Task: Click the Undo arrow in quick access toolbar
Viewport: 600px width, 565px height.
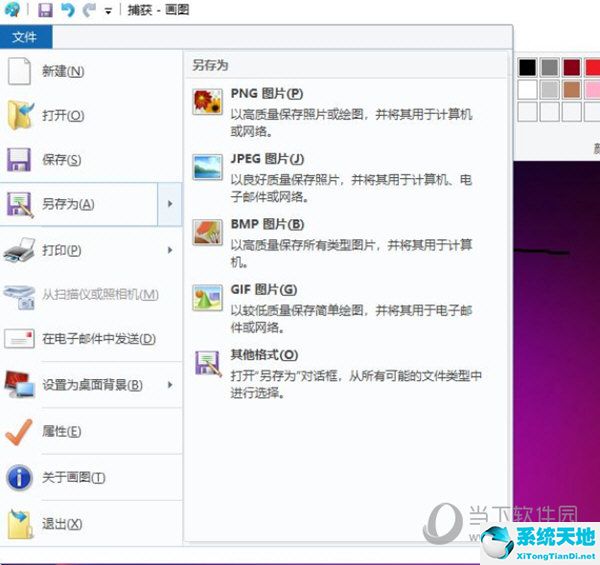Action: (68, 10)
